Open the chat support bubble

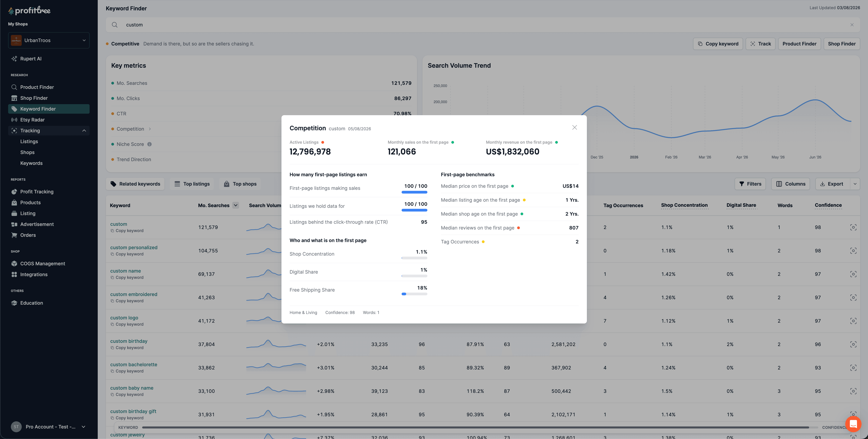click(853, 424)
